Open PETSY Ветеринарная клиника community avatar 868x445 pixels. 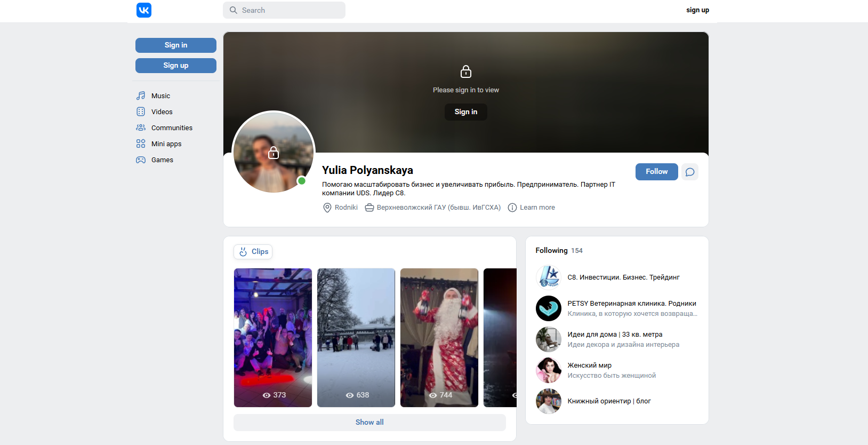tap(548, 308)
